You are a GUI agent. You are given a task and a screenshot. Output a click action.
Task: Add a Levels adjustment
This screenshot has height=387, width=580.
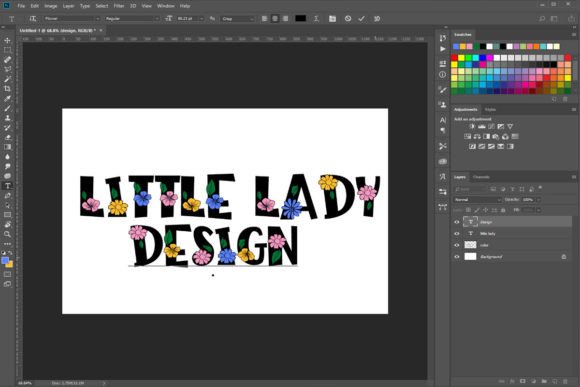pyautogui.click(x=482, y=127)
